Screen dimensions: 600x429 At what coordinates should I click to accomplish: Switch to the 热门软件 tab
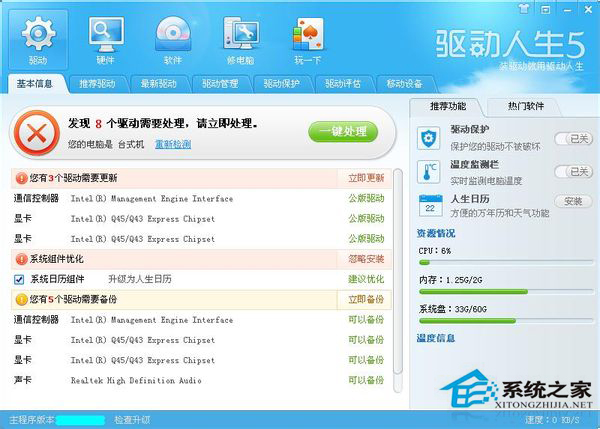tap(525, 105)
